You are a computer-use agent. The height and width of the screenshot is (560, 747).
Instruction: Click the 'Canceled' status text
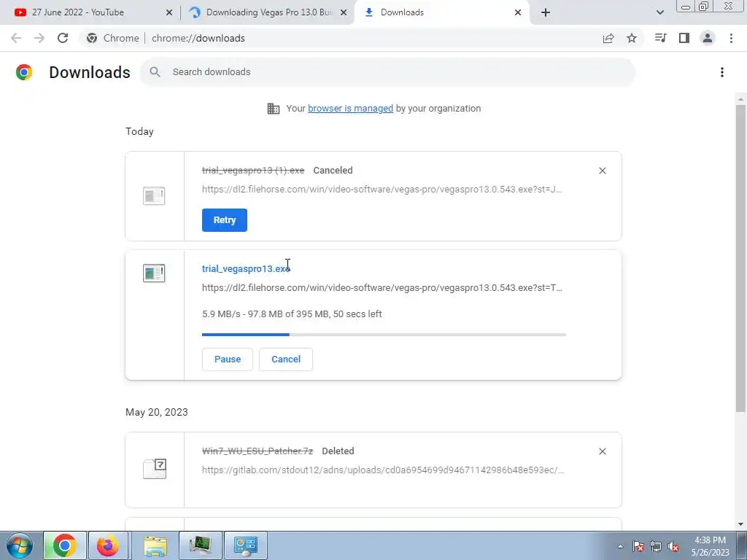click(333, 171)
